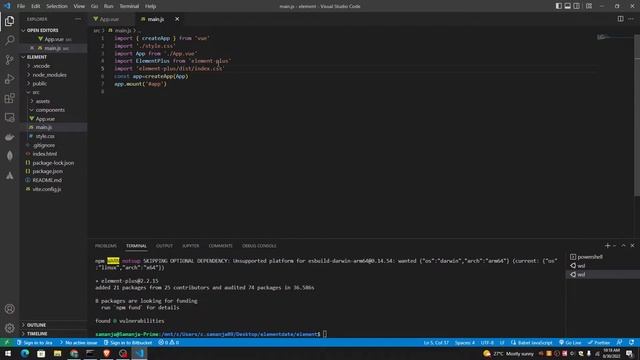Click Go Live in status bar
The width and height of the screenshot is (640, 360).
pyautogui.click(x=570, y=342)
